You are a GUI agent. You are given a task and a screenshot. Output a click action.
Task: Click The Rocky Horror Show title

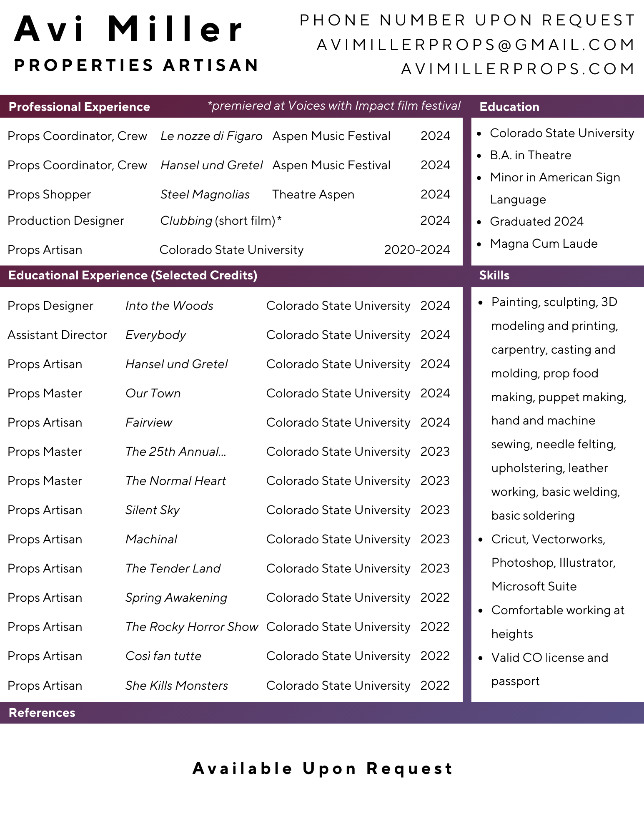pos(192,627)
